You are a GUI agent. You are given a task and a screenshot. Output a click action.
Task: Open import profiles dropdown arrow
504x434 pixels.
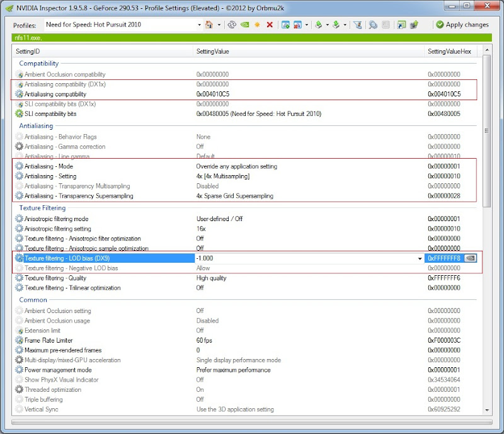(x=345, y=25)
